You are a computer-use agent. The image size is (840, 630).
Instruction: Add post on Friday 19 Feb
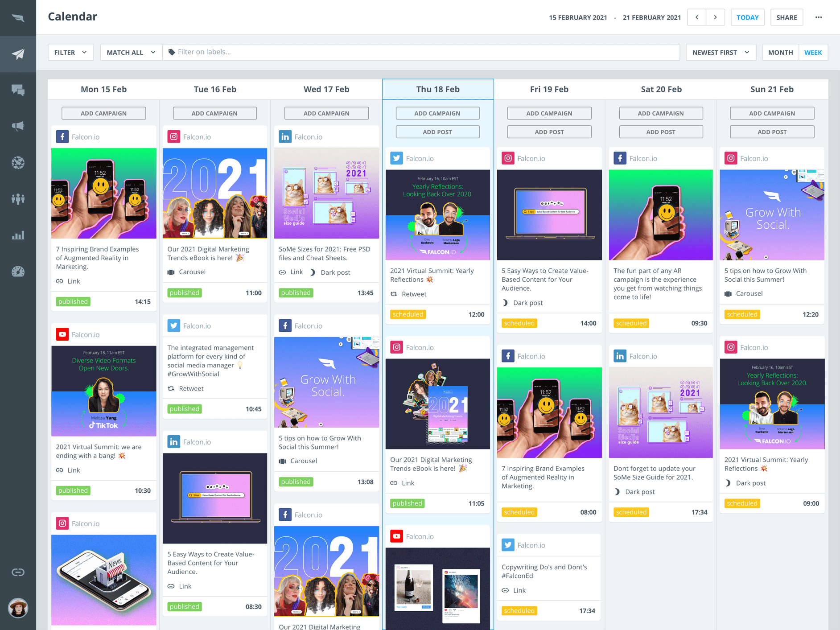click(549, 132)
